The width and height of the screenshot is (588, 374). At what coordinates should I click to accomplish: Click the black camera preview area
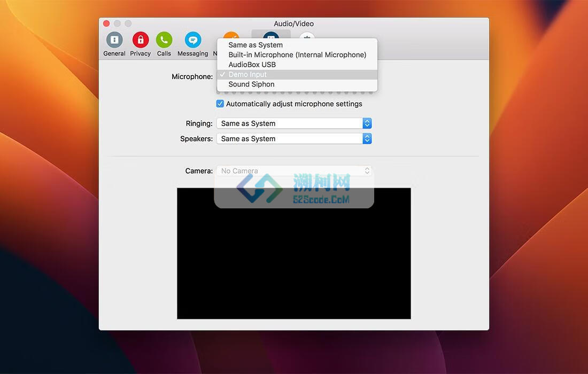pyautogui.click(x=293, y=253)
